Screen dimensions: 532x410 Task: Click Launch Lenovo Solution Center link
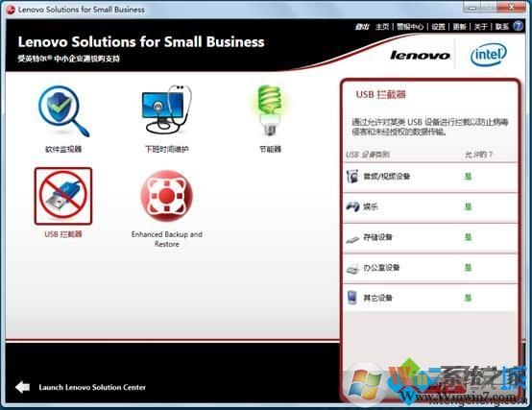92,387
